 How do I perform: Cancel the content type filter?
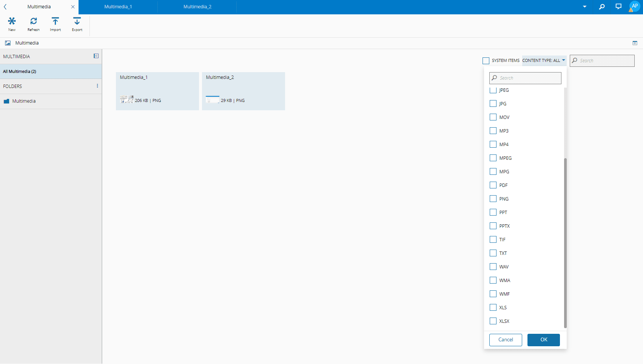click(x=506, y=340)
